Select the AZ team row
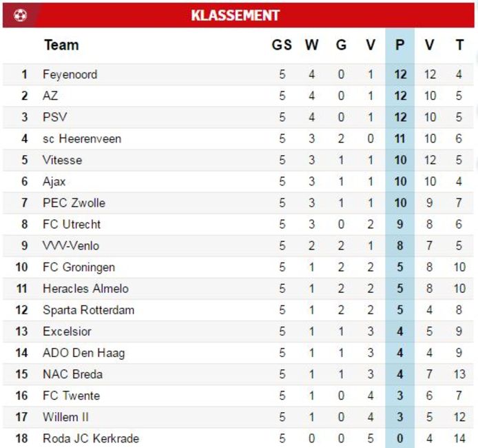This screenshot has height=448, width=478. point(50,96)
